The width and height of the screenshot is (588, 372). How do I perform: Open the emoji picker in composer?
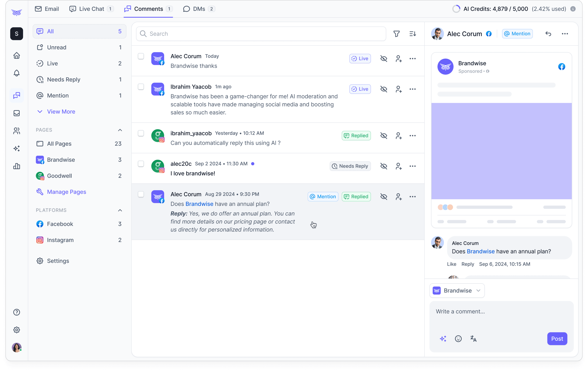pos(458,338)
